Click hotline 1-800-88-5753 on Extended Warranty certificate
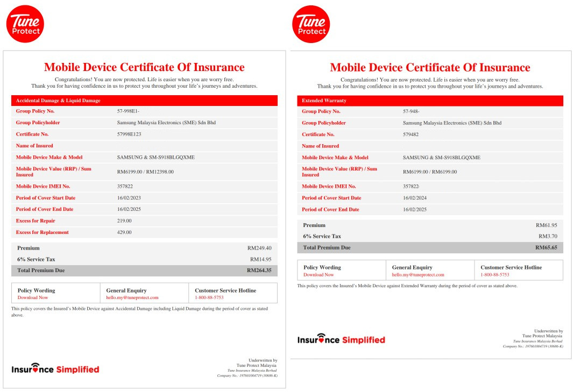Image resolution: width=581 pixels, height=392 pixels. click(495, 275)
